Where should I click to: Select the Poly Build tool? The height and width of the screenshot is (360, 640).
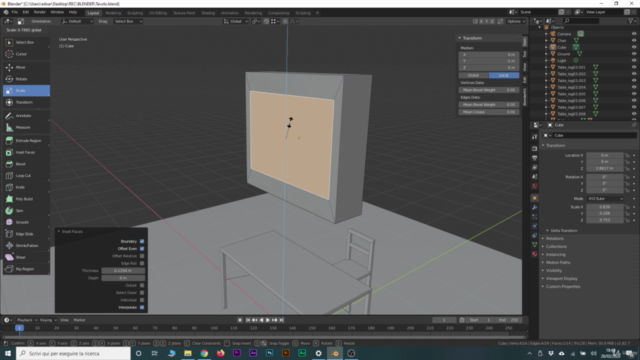26,199
